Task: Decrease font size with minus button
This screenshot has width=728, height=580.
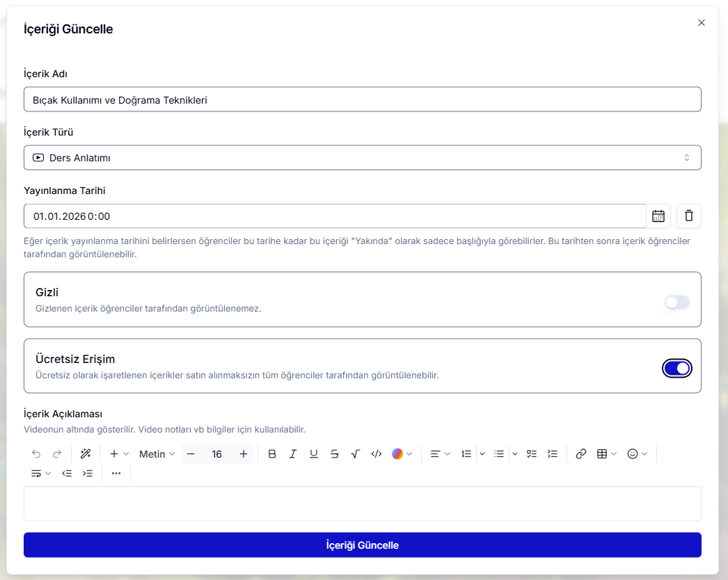Action: pos(191,454)
